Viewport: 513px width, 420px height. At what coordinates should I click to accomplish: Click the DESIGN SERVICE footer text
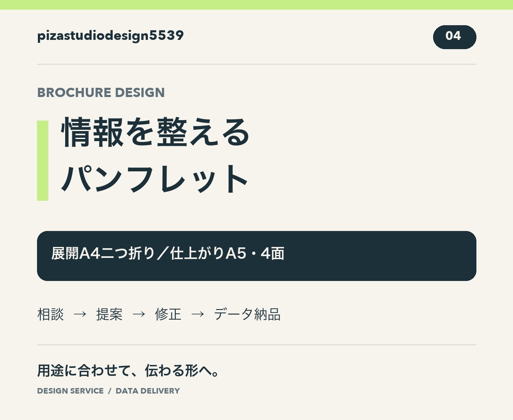click(x=70, y=391)
